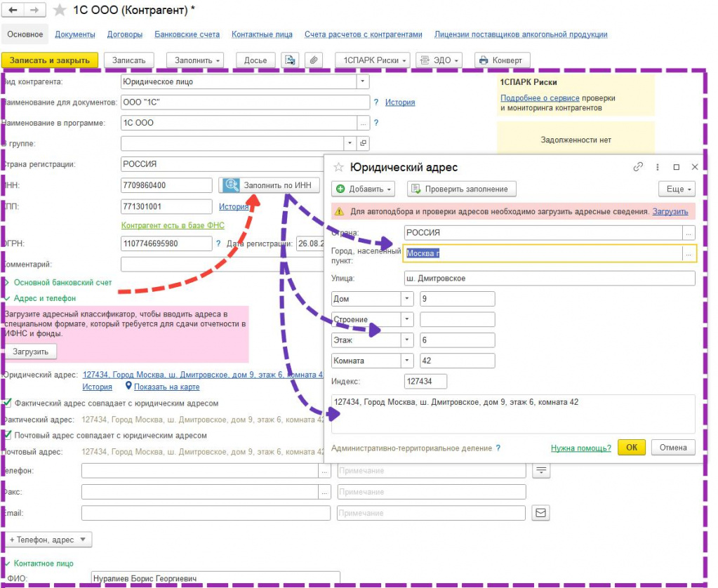Maximize the Юридический адрес dialog

click(677, 167)
